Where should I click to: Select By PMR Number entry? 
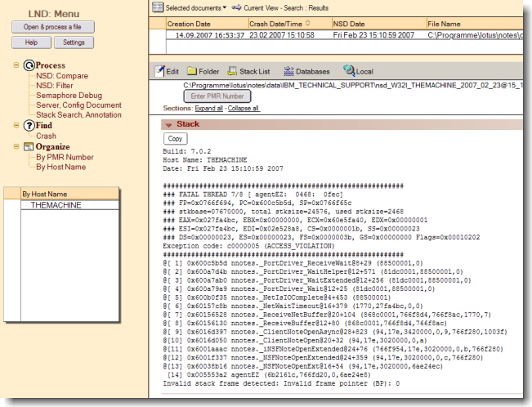[x=65, y=158]
